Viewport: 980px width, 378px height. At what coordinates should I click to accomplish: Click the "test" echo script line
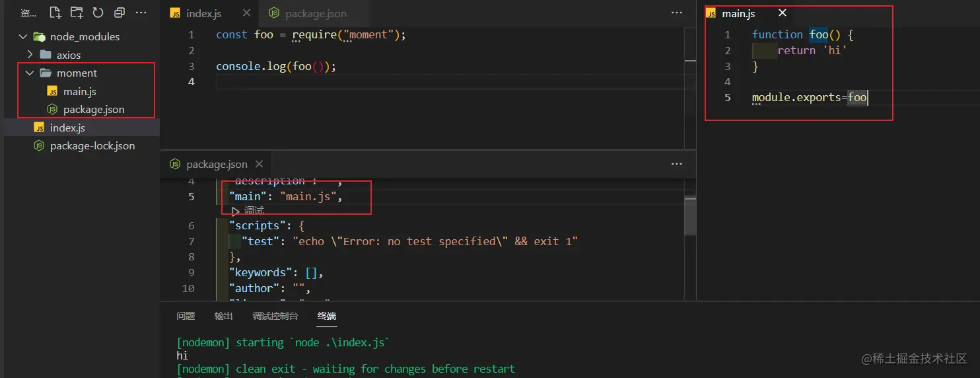(409, 241)
